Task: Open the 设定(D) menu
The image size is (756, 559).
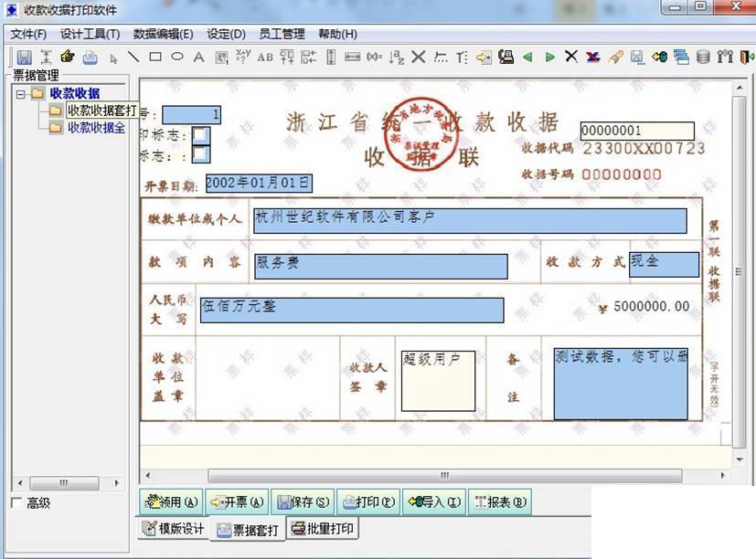Action: tap(226, 34)
